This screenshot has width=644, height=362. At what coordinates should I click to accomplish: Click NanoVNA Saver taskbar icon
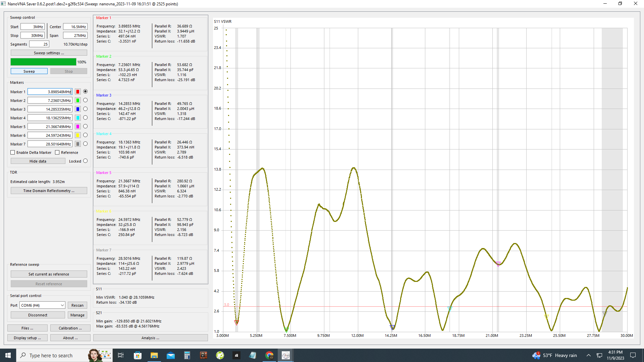[286, 355]
